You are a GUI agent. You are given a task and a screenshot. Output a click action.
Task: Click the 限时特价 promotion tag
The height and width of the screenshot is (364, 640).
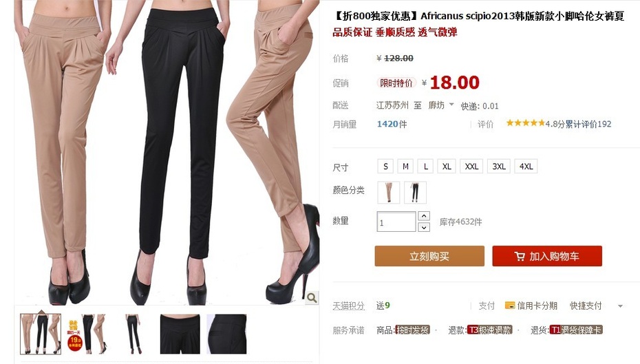(x=396, y=83)
